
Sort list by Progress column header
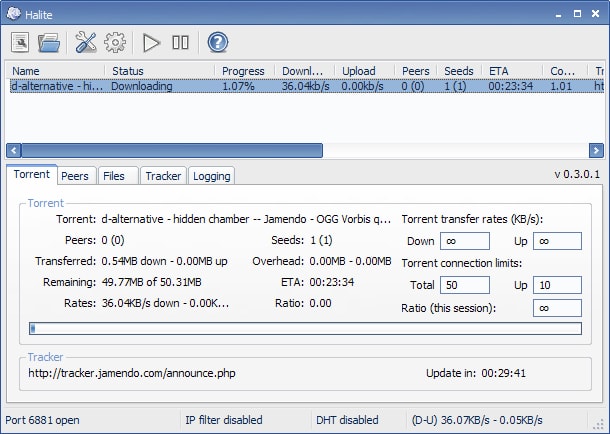(243, 71)
